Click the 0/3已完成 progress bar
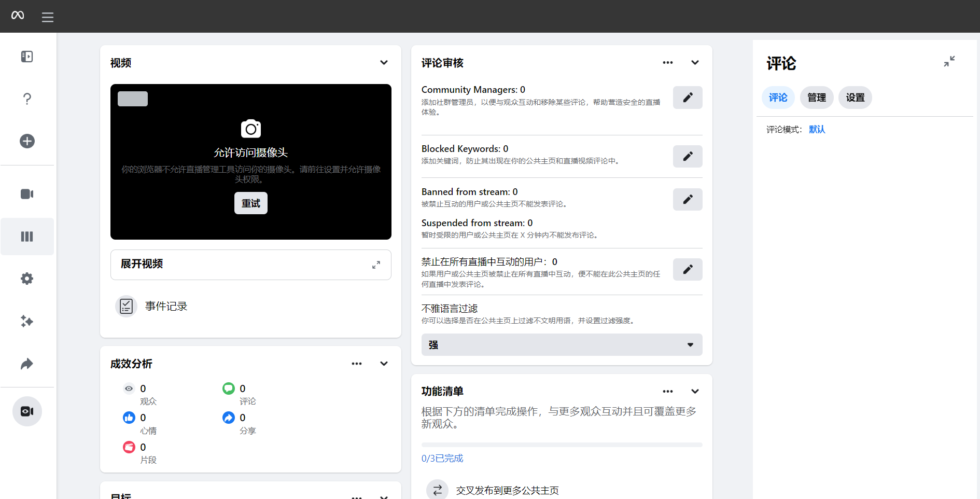 pyautogui.click(x=442, y=458)
